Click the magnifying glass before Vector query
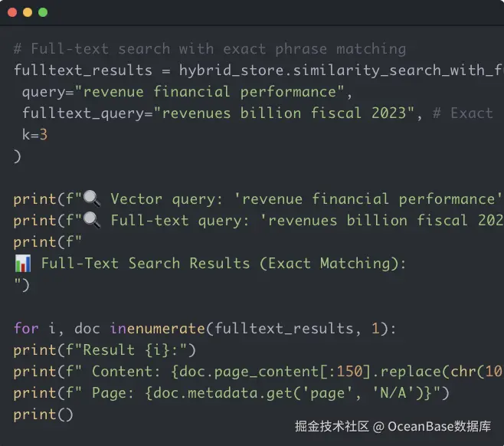Image resolution: width=504 pixels, height=446 pixels. click(x=92, y=199)
